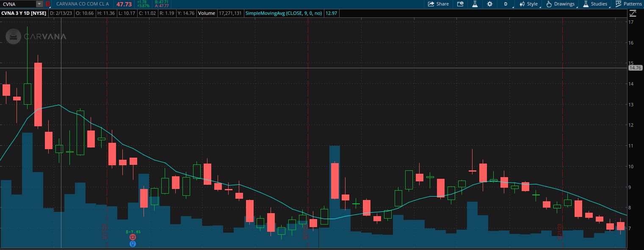Open the Drawings menu
The image size is (644, 250).
coord(561,4)
